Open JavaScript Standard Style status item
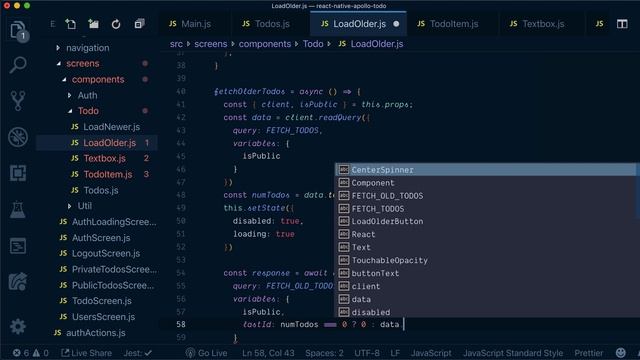The height and width of the screenshot is (360, 640). pyautogui.click(x=513, y=353)
